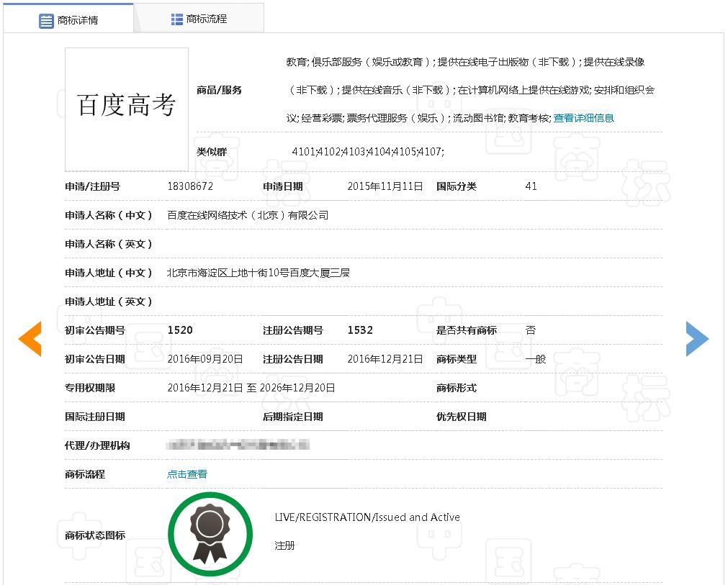Click the 商品/服务 label
The width and height of the screenshot is (728, 585).
pos(219,90)
